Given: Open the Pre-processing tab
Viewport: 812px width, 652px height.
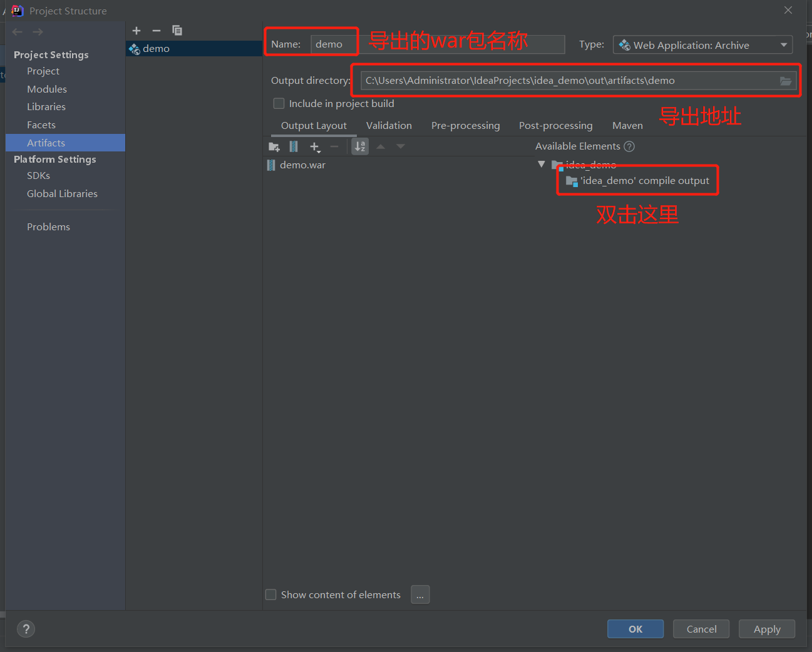Looking at the screenshot, I should point(465,125).
